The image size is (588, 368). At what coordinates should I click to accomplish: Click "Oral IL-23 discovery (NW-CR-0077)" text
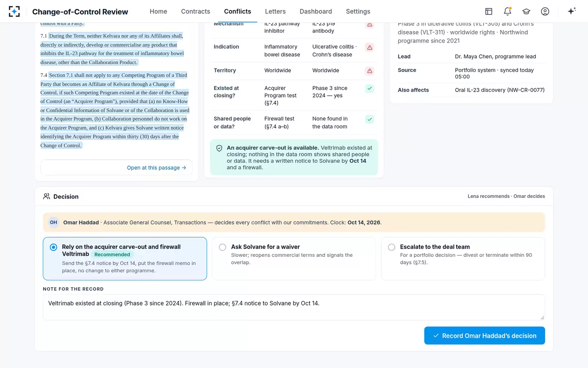point(500,90)
